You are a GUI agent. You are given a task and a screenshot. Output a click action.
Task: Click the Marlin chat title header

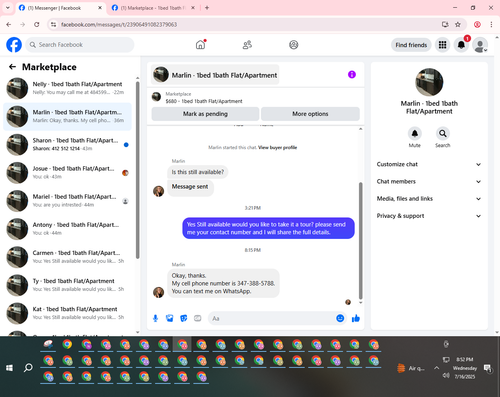click(x=215, y=75)
